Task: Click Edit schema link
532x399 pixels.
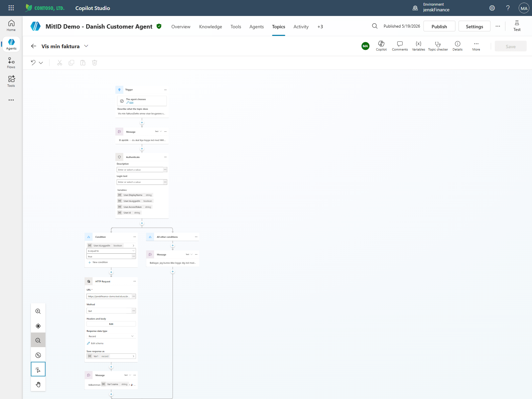Action: click(95, 343)
